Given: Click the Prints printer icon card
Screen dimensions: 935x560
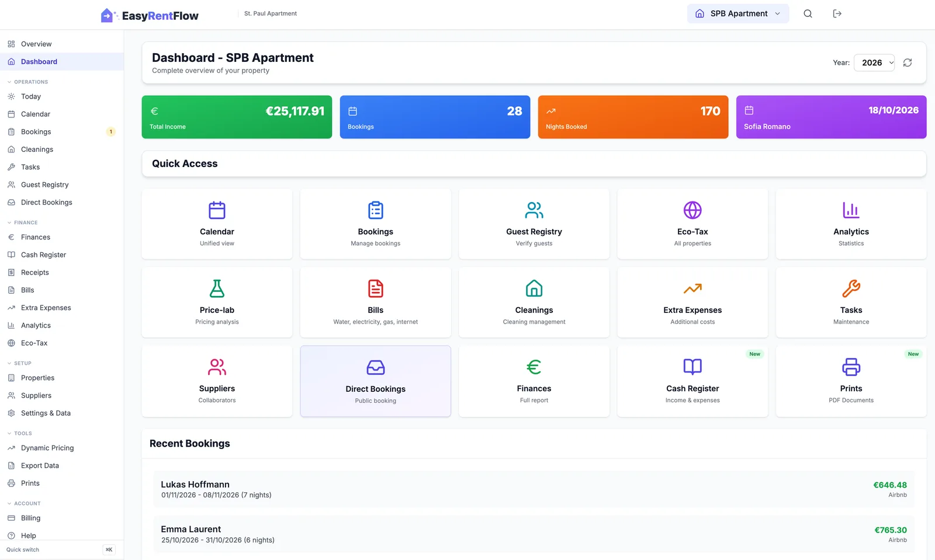Looking at the screenshot, I should (851, 367).
